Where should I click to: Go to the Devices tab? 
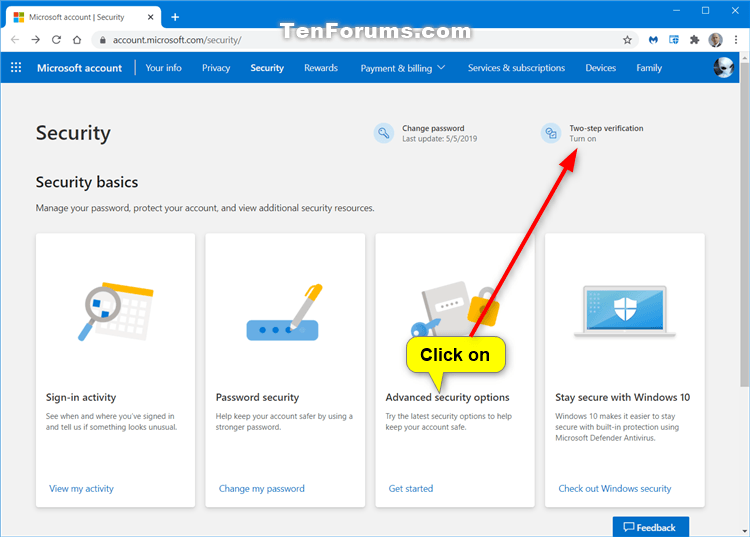coord(600,68)
